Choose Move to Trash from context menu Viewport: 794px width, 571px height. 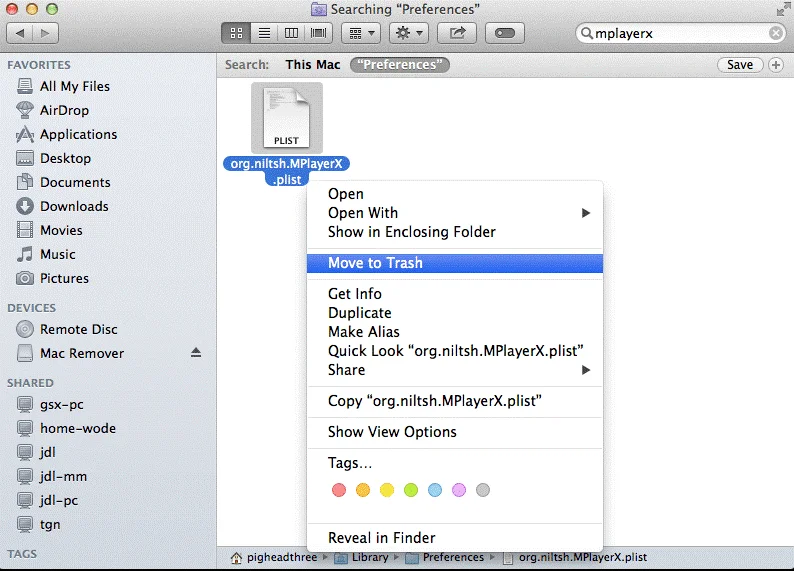pos(375,263)
